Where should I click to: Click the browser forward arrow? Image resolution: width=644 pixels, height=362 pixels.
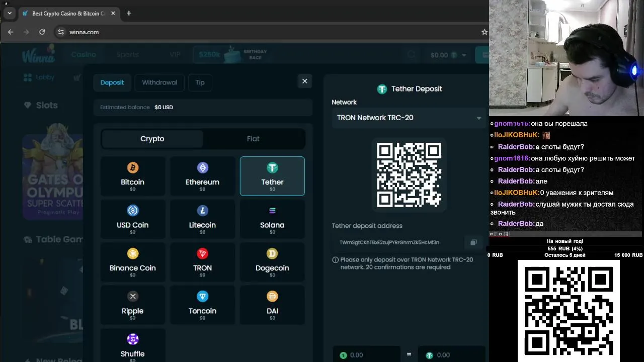[26, 32]
